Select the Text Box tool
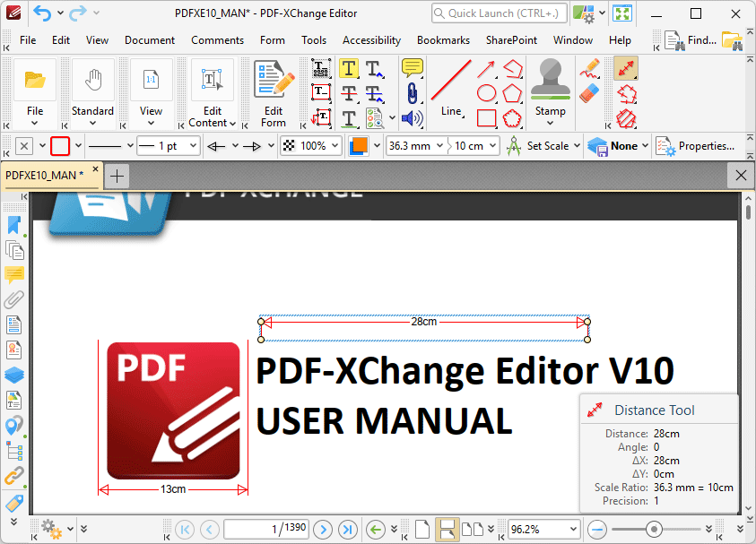The width and height of the screenshot is (756, 544). click(x=321, y=92)
